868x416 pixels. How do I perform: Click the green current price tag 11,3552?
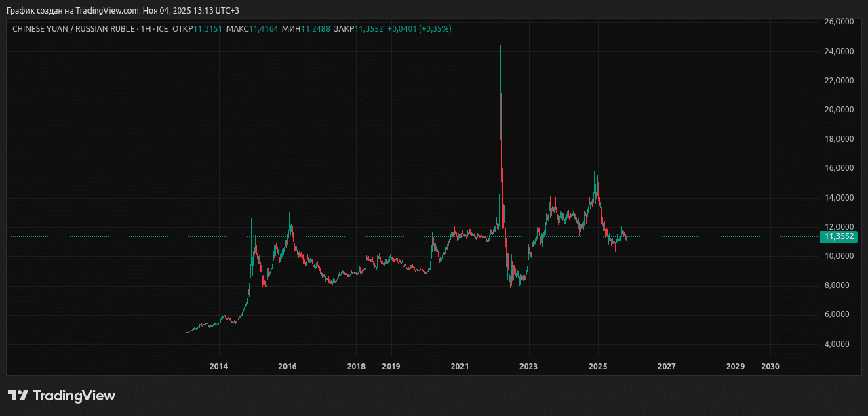click(839, 236)
